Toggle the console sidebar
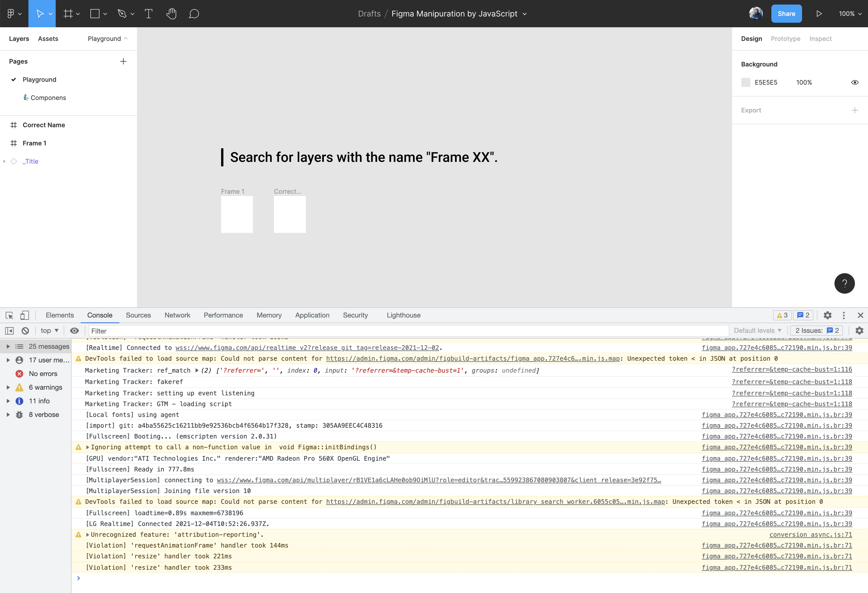Screen dimensions: 868x593 pos(9,331)
